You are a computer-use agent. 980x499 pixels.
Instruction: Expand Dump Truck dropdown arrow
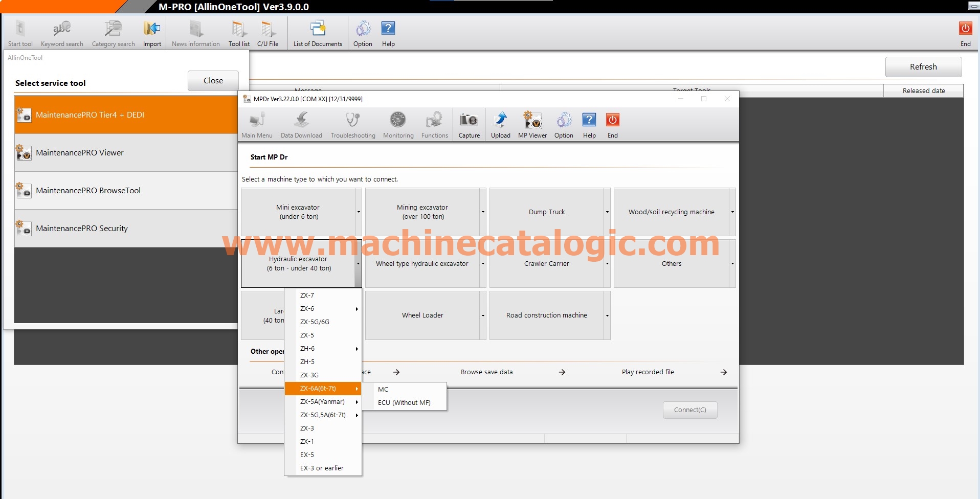click(607, 212)
